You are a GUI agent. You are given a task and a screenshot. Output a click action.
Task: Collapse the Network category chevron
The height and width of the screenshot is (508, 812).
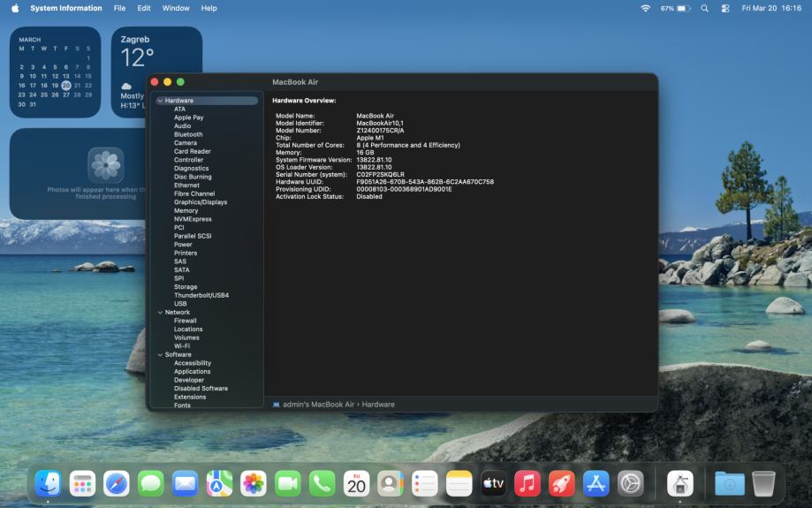[160, 312]
